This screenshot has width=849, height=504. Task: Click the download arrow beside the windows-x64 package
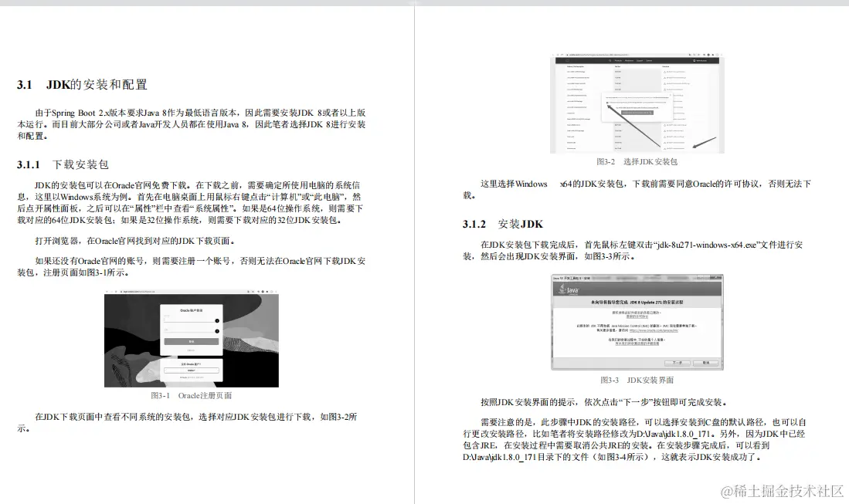[666, 148]
